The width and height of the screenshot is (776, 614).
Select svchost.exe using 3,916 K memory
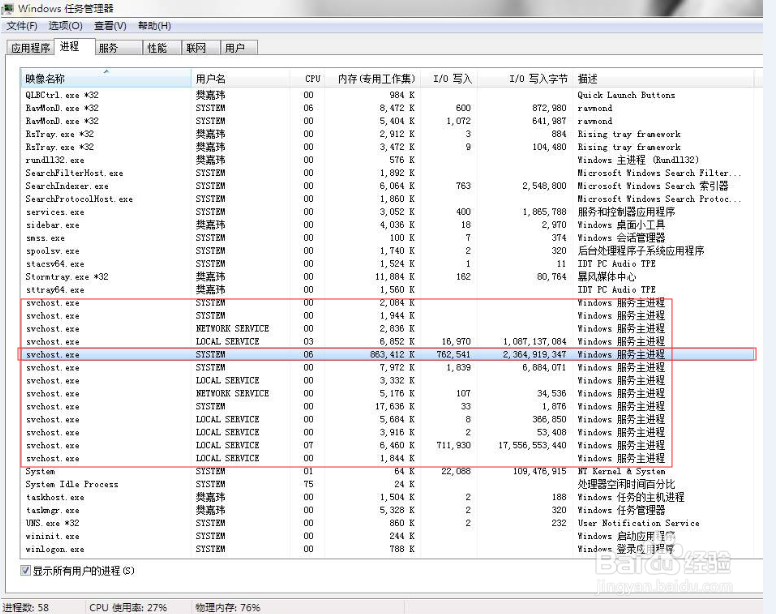point(387,432)
